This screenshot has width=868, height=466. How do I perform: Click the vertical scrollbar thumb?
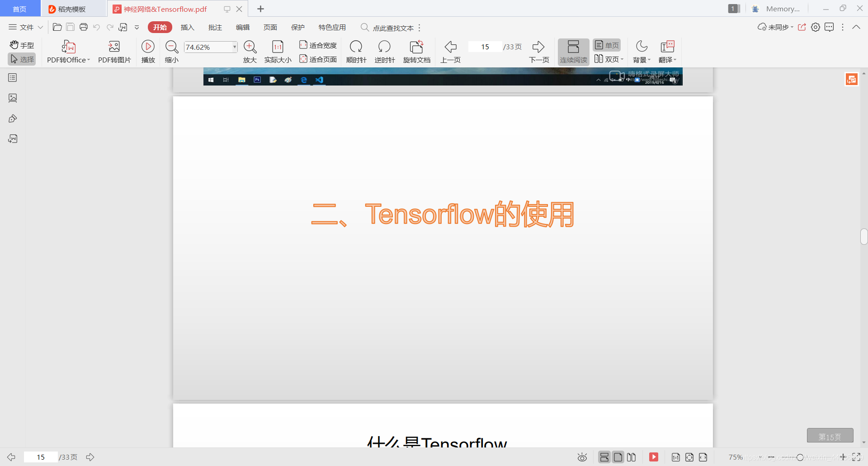point(864,237)
